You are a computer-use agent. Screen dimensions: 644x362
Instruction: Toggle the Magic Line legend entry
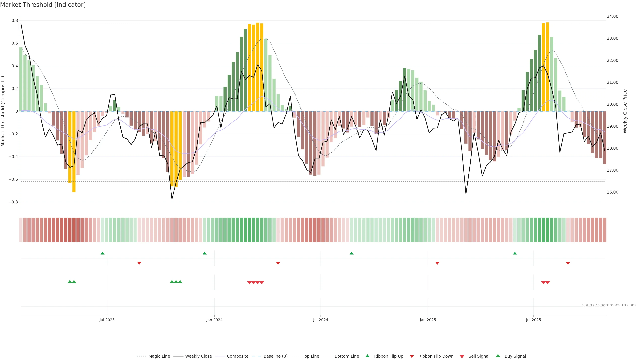[x=159, y=356]
